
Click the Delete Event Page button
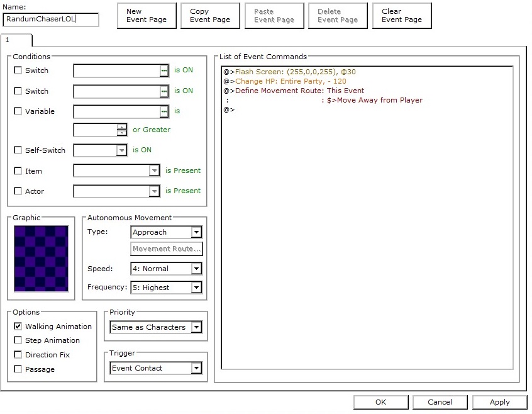click(338, 16)
